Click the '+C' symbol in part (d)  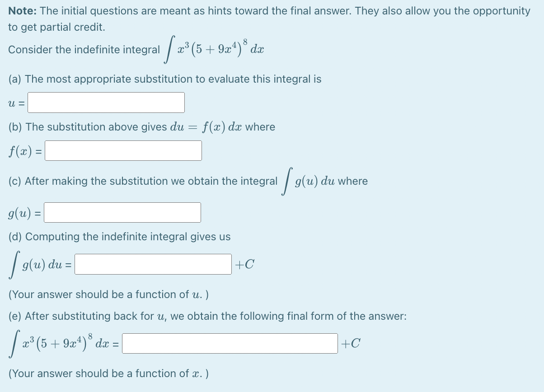pyautogui.click(x=245, y=264)
